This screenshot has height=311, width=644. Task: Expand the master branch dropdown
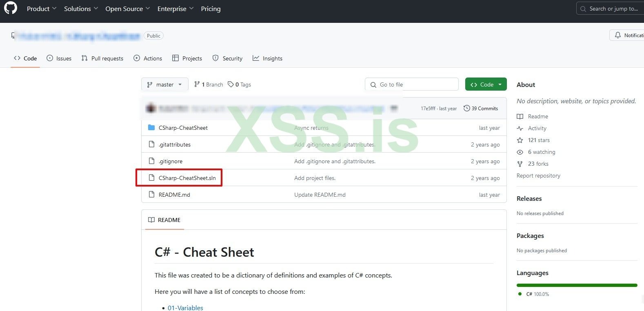point(165,84)
